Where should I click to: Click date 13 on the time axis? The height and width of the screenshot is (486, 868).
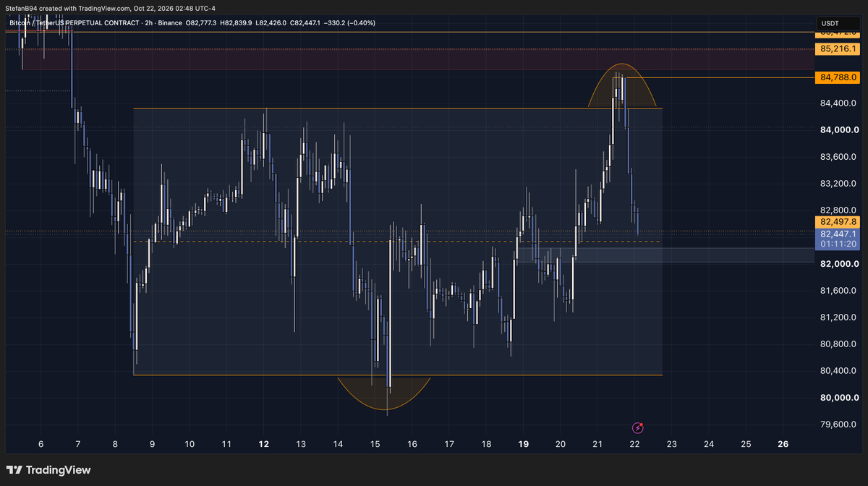click(301, 444)
